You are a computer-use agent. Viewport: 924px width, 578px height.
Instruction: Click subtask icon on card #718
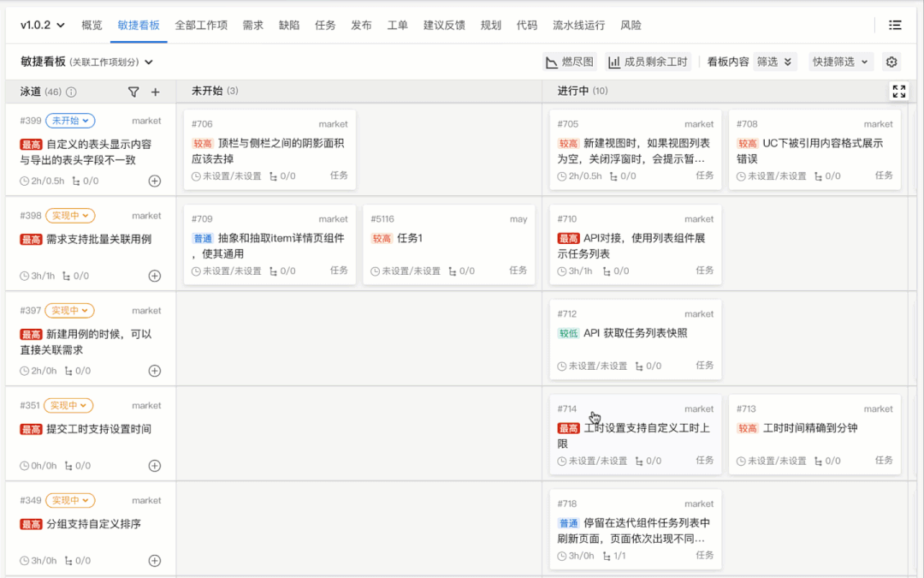pos(607,557)
